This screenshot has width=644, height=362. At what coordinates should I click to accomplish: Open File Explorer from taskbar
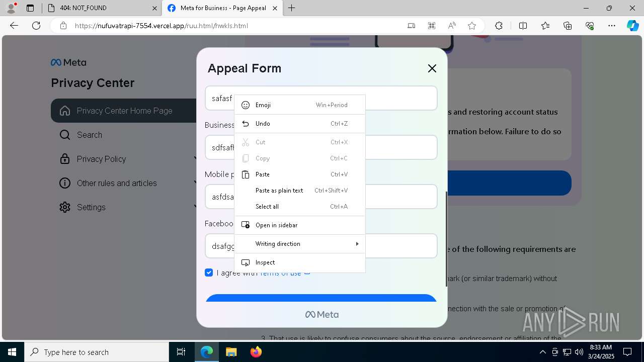coord(231,352)
